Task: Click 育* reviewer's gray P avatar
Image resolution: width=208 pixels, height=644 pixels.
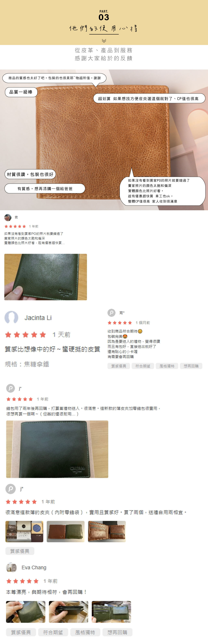Action: click(x=111, y=313)
